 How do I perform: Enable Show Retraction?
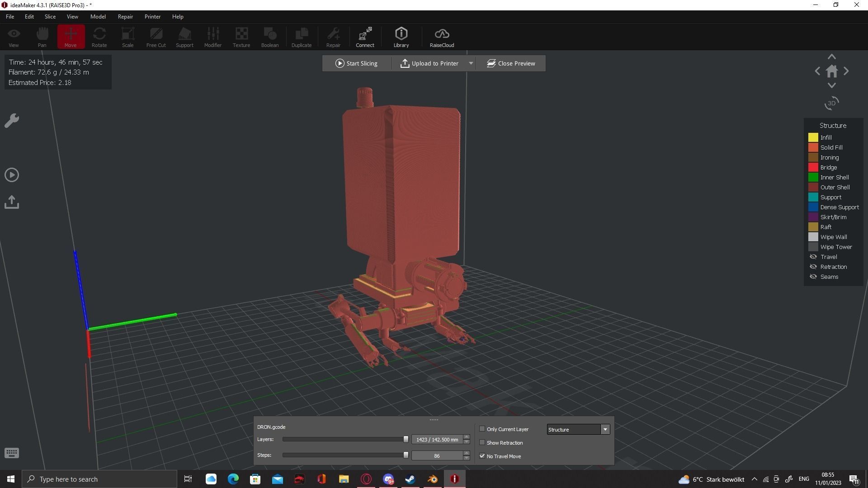pos(482,442)
